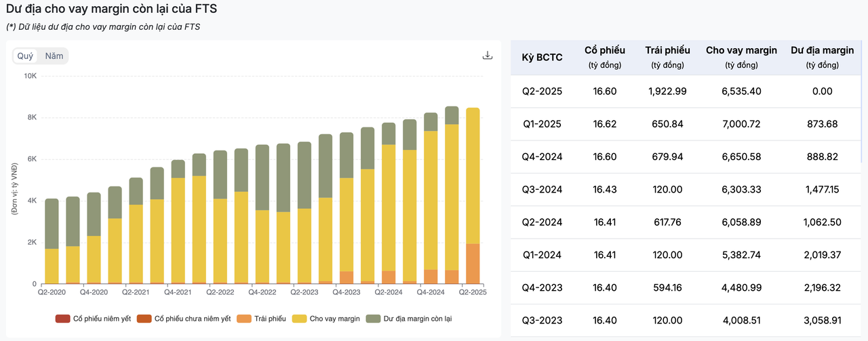Click the Q2-2020 chart bar
The width and height of the screenshot is (868, 341).
[x=52, y=241]
